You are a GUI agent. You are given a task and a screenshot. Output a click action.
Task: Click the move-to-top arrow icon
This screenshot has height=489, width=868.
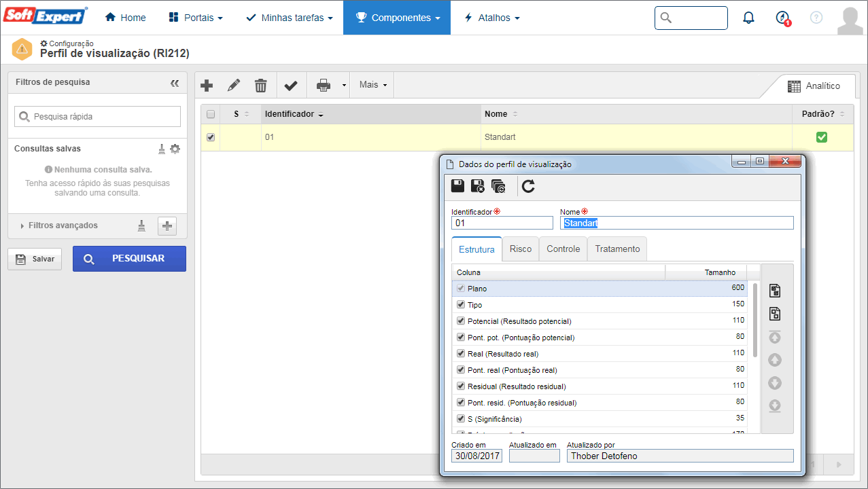[x=774, y=337]
